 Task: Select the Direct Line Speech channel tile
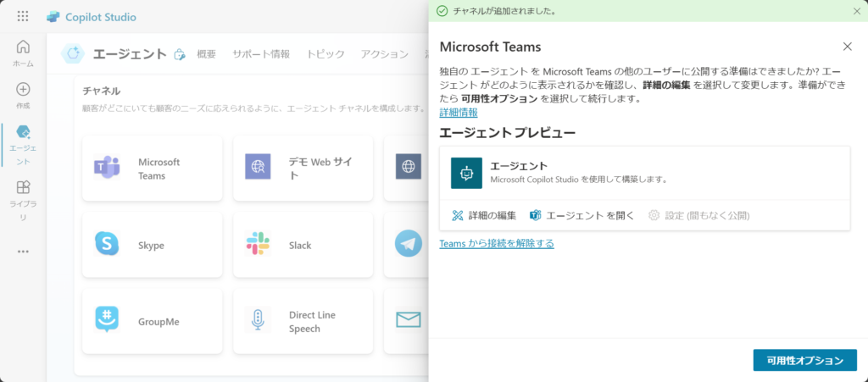[x=303, y=321]
